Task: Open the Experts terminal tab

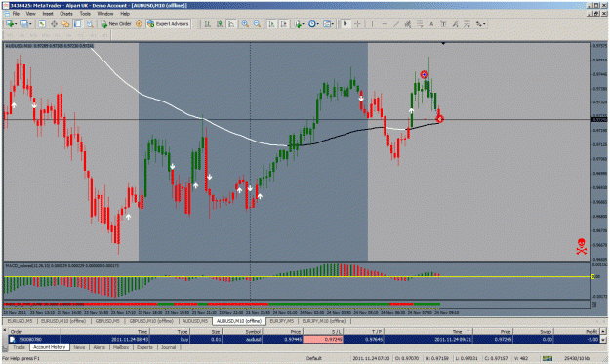Action: tap(144, 347)
